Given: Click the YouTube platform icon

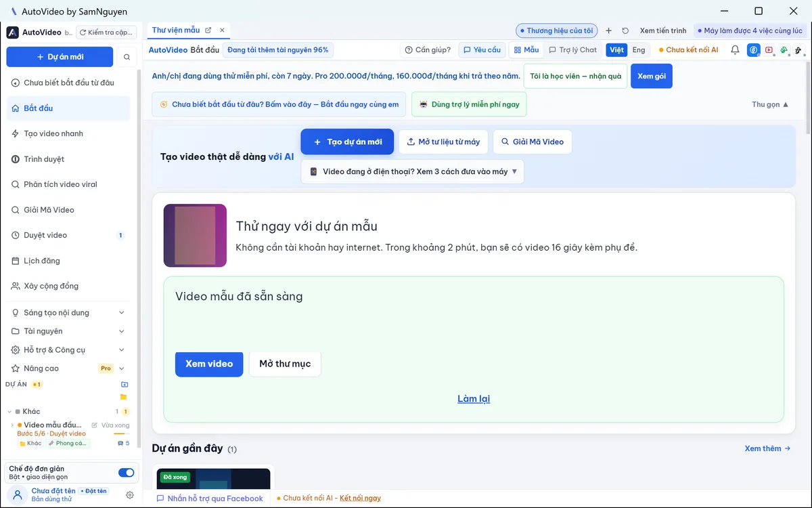Looking at the screenshot, I should pos(769,50).
